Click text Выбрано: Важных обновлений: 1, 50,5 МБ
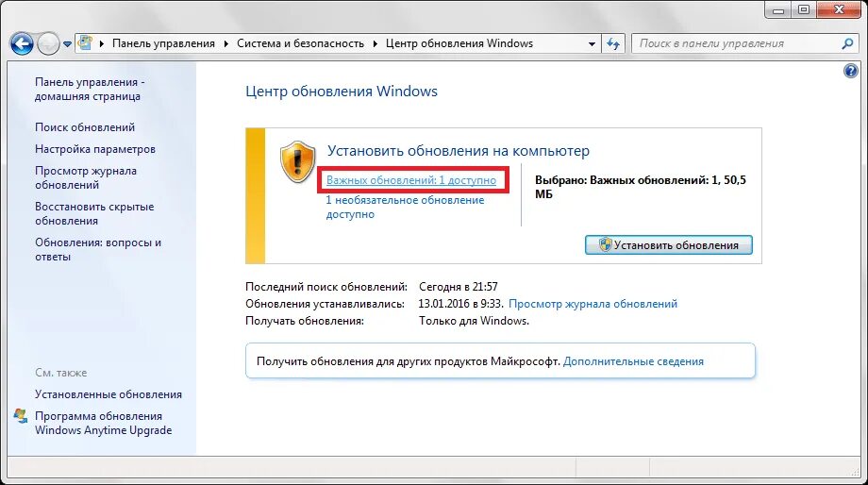868x485 pixels. pos(641,187)
